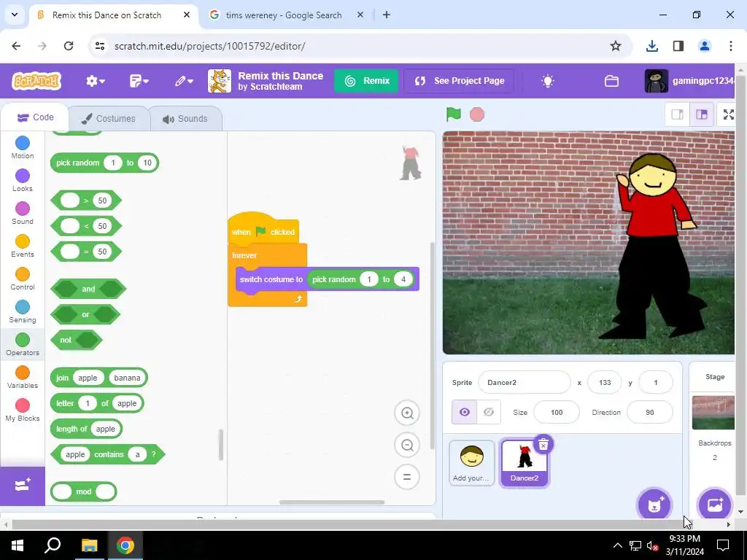The image size is (747, 560).
Task: Switch to tims wereney Google Search tab
Action: point(284,15)
